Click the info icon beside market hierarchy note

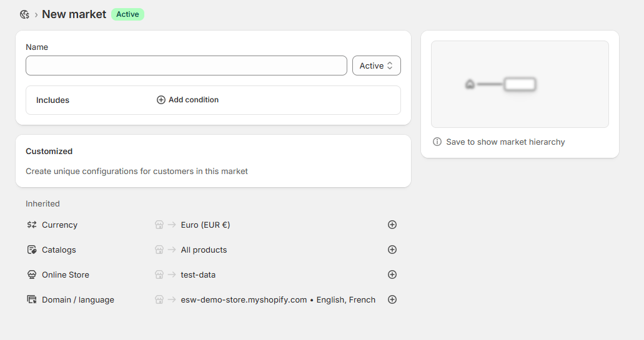click(x=437, y=142)
